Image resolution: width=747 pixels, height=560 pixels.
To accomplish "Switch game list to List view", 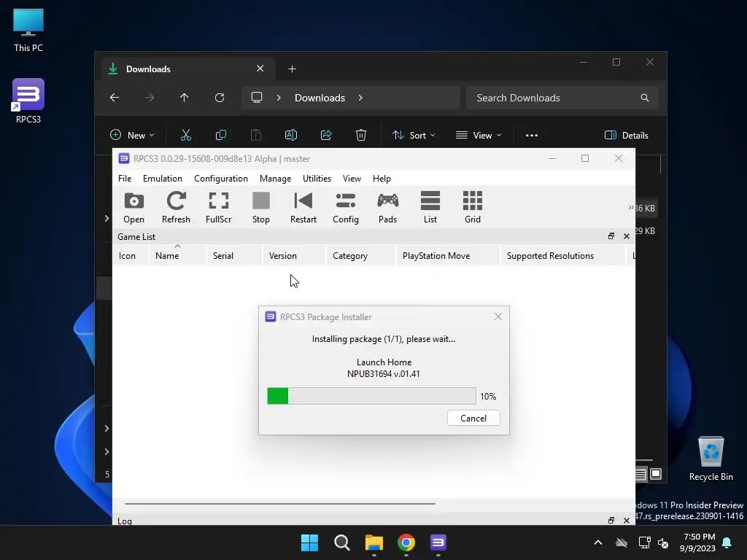I will (430, 207).
